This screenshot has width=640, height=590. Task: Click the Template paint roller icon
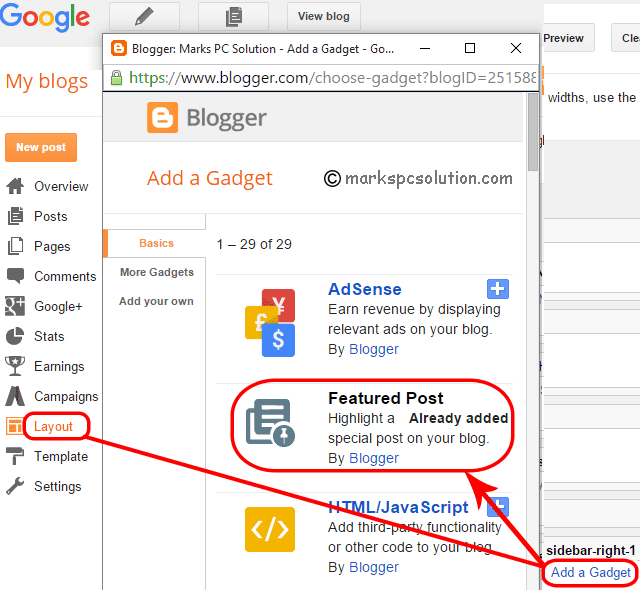pos(15,456)
